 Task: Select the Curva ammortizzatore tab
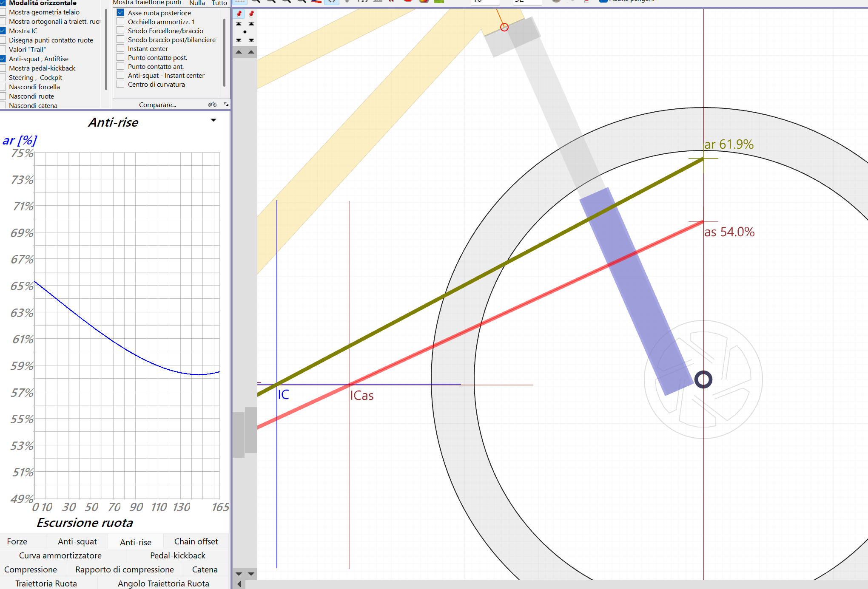coord(60,555)
